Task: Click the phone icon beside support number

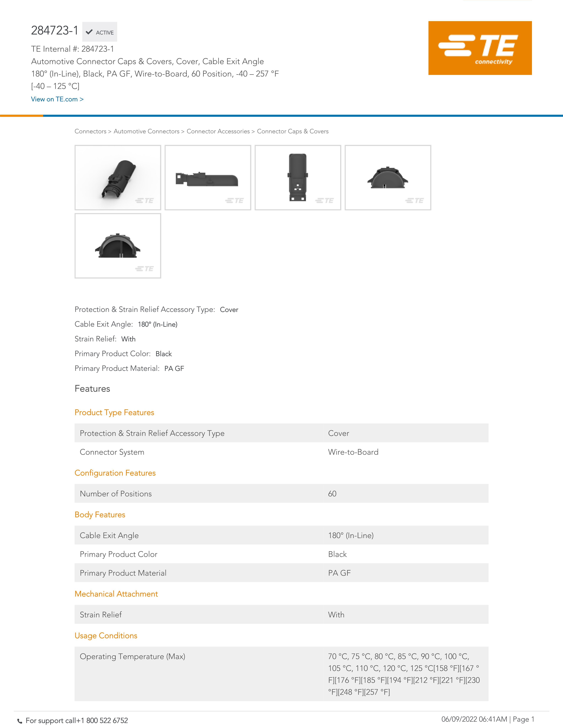Action: (20, 721)
